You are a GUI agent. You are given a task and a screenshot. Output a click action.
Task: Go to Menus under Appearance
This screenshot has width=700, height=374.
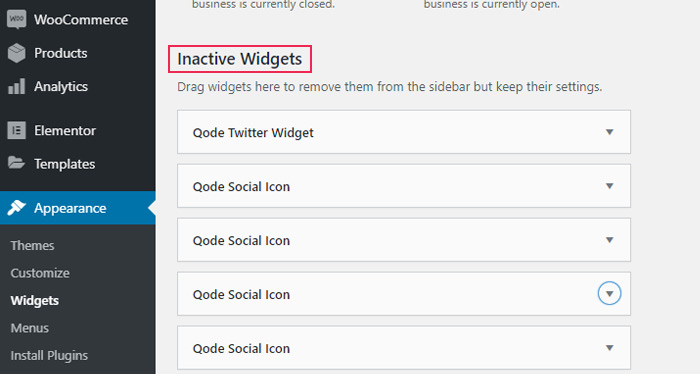(30, 328)
